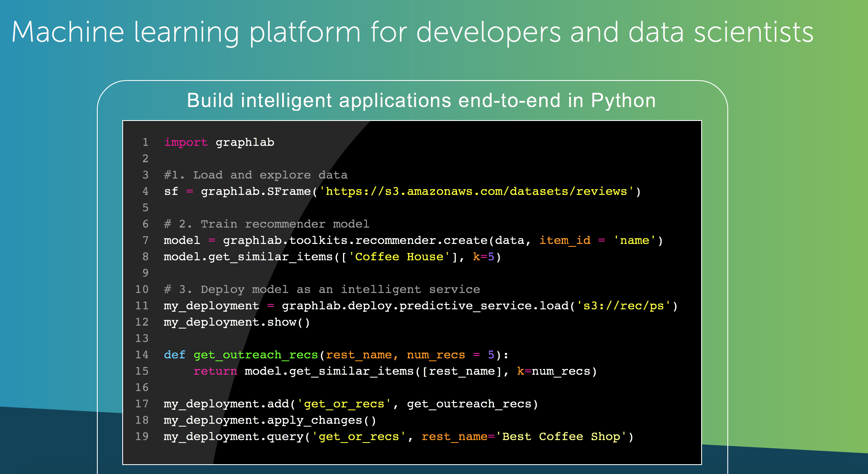
Task: Click the 'my_deployment.show()' line
Action: pos(237,322)
